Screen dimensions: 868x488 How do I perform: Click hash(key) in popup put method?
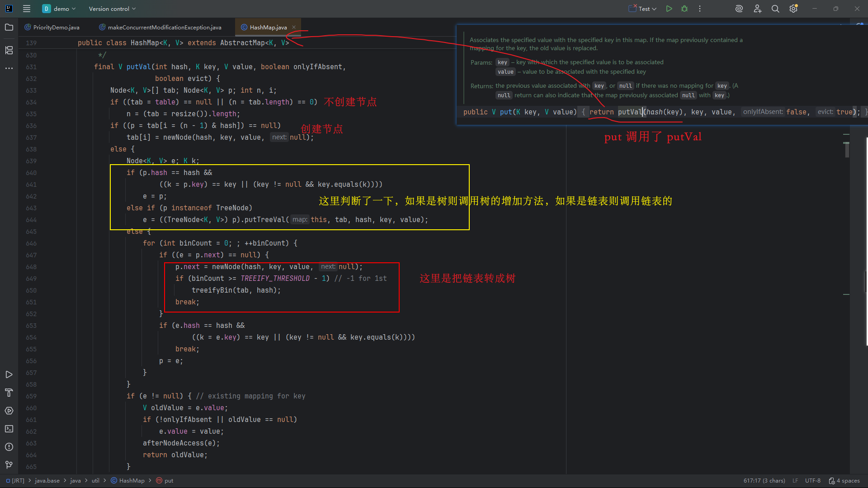pos(664,112)
